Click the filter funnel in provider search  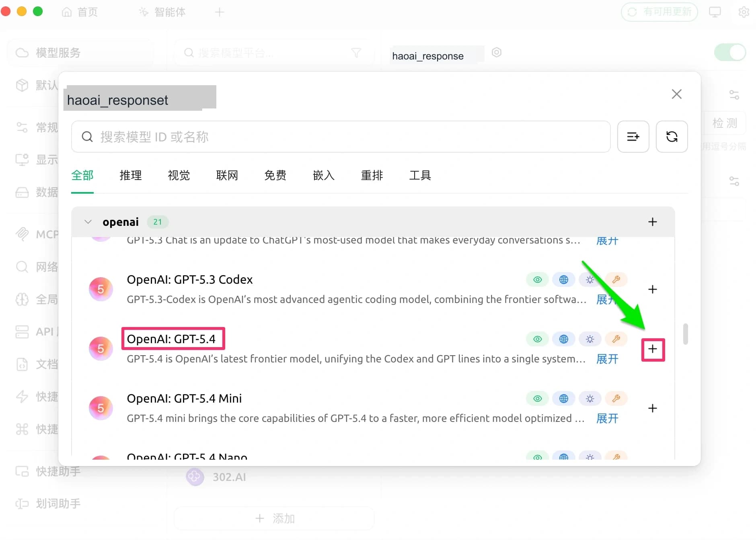pos(356,53)
